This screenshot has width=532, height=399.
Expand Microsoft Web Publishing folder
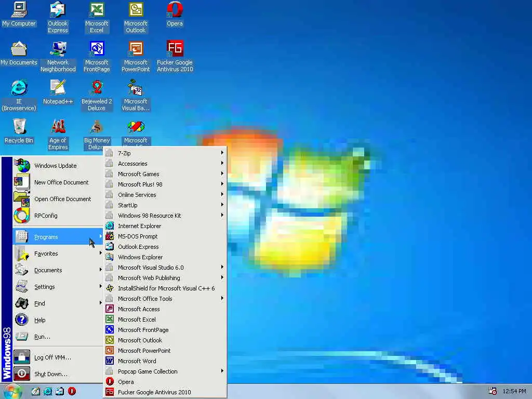[x=165, y=278]
